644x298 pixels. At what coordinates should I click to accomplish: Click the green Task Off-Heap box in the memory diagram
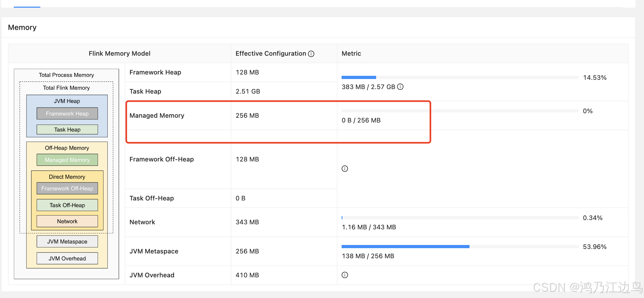coord(67,205)
